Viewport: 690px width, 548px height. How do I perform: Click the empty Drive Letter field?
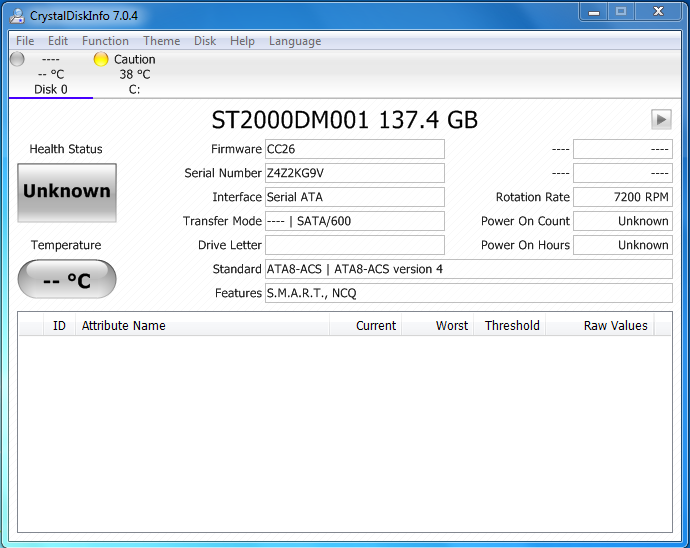355,245
